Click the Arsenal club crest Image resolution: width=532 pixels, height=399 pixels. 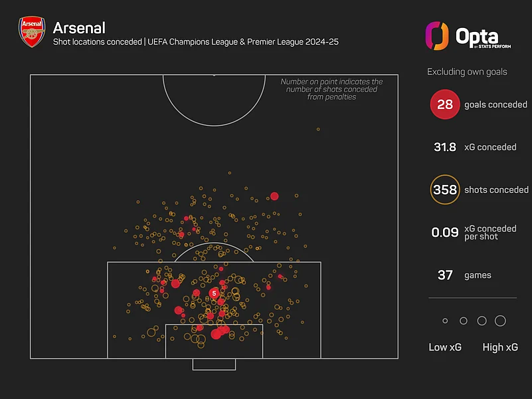tap(32, 31)
